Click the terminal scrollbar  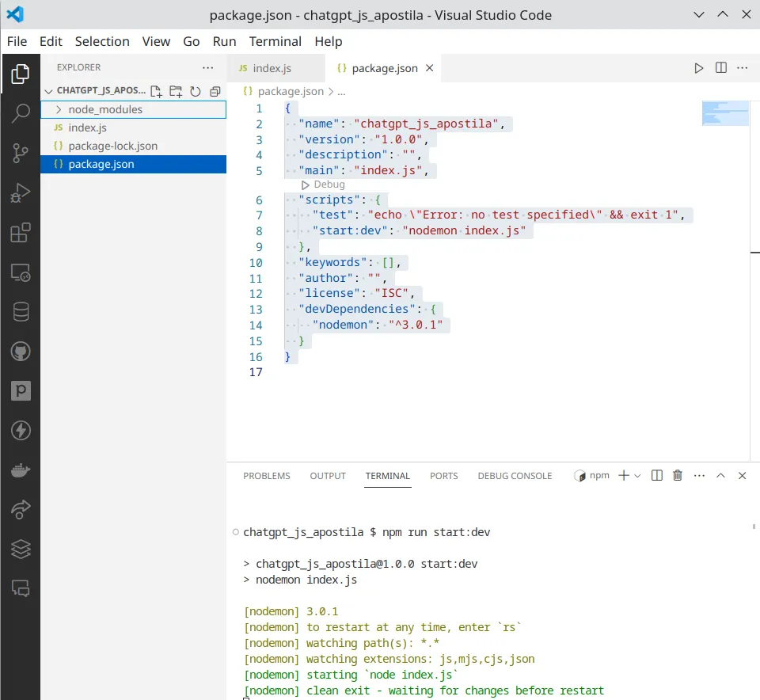(754, 527)
